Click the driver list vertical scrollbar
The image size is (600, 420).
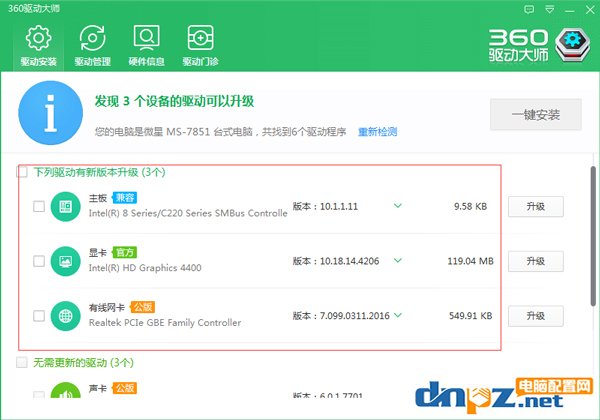coord(593,235)
